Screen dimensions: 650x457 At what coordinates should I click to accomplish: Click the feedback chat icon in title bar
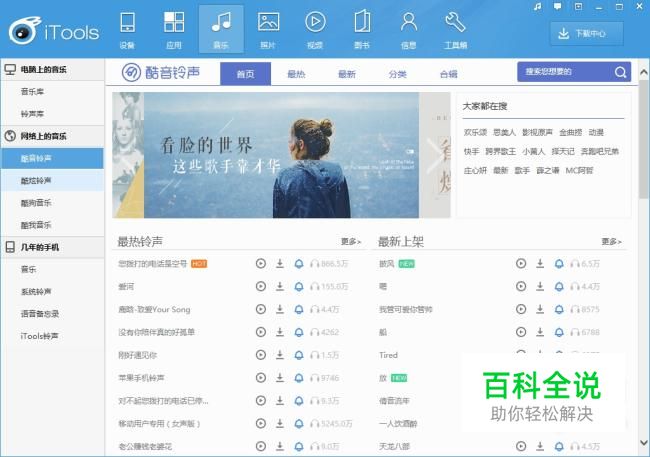558,7
